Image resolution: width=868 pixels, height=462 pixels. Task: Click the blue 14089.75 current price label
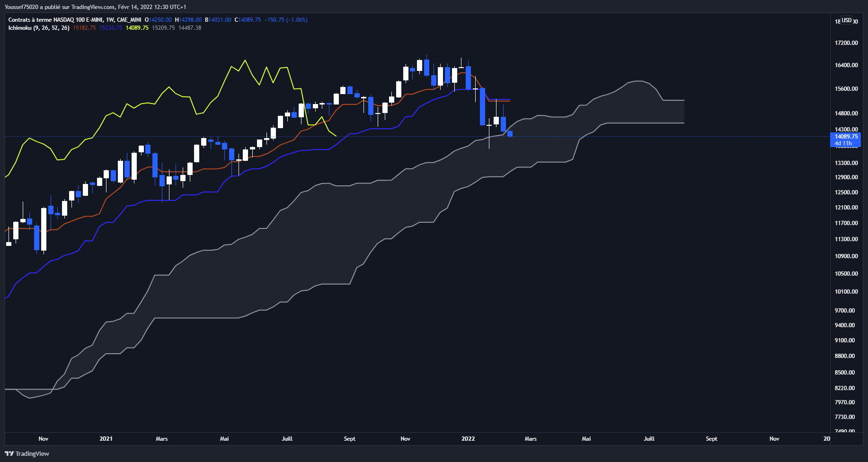coord(846,137)
